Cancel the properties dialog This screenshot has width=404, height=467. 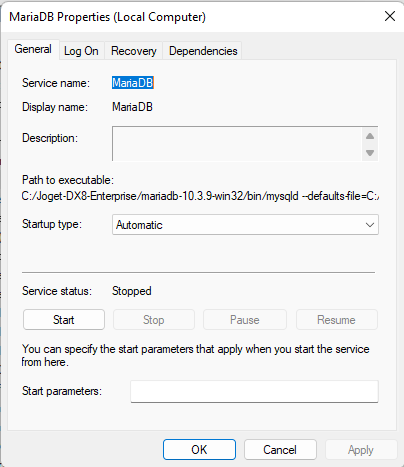[280, 450]
